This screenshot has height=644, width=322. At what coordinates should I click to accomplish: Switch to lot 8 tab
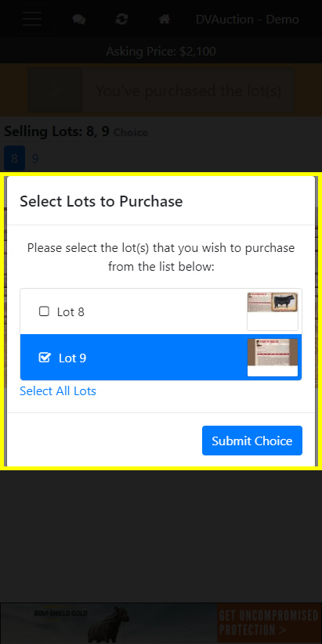point(14,159)
